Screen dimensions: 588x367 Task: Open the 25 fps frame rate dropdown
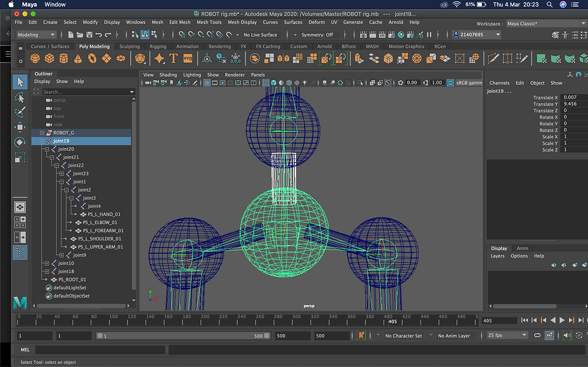point(507,335)
